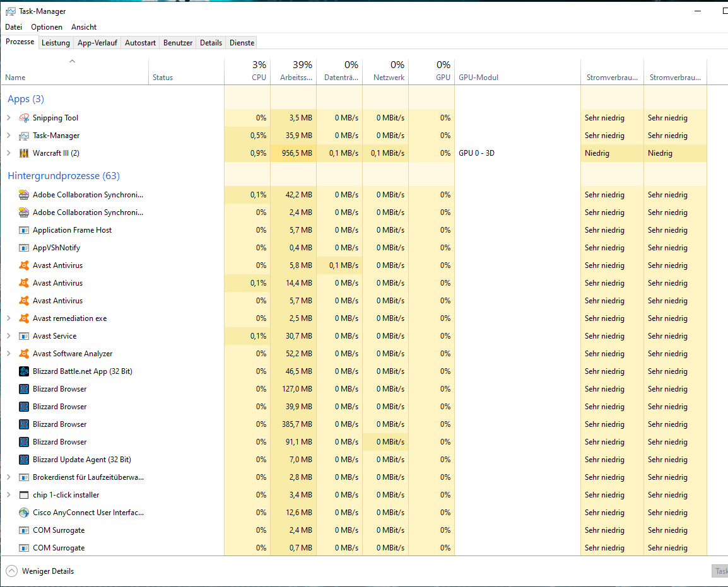The width and height of the screenshot is (728, 587).
Task: Select the 385,7 MB memory cell
Action: point(293,424)
